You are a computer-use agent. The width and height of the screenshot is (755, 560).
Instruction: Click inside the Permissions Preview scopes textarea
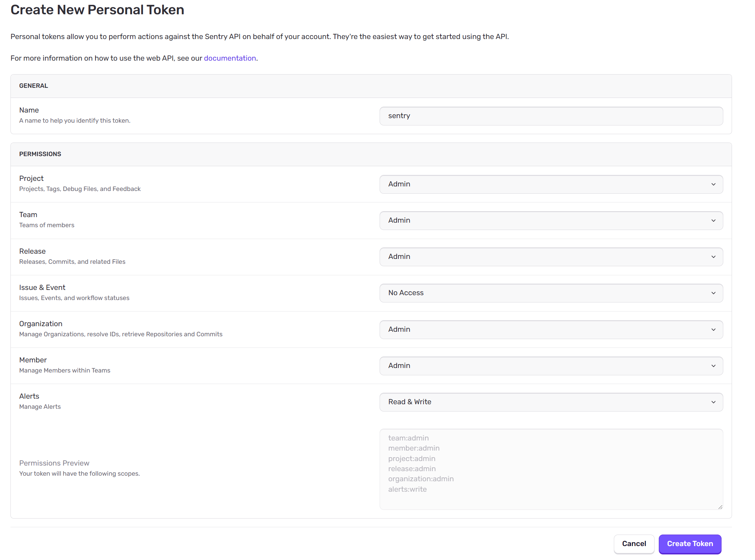(551, 469)
